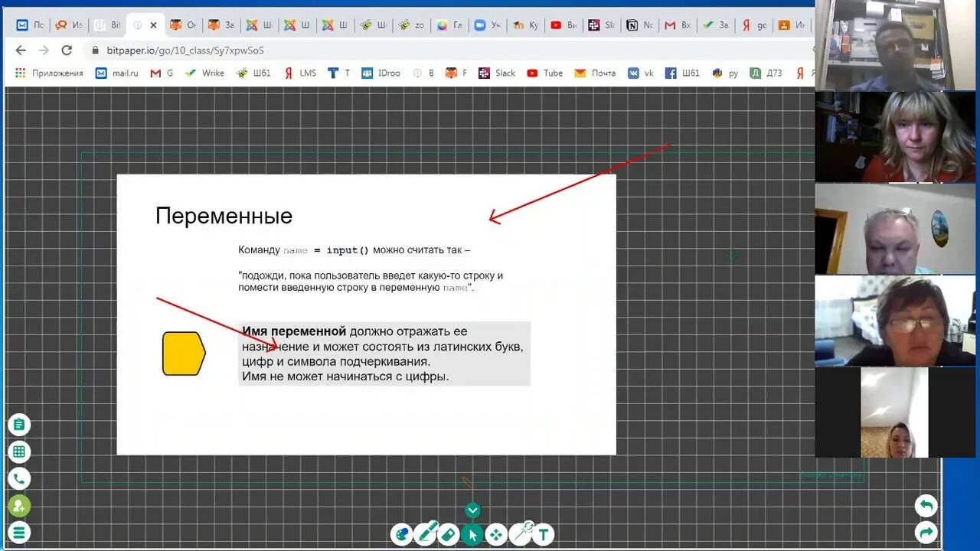Open the Wrike bookmark
980x551 pixels.
point(204,73)
